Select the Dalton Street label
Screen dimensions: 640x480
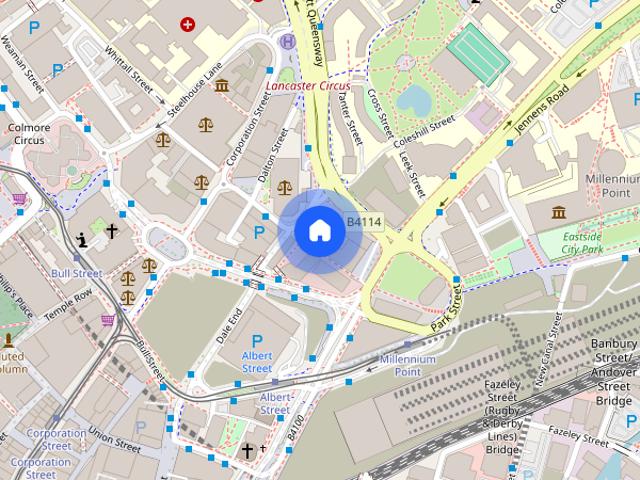(x=273, y=155)
